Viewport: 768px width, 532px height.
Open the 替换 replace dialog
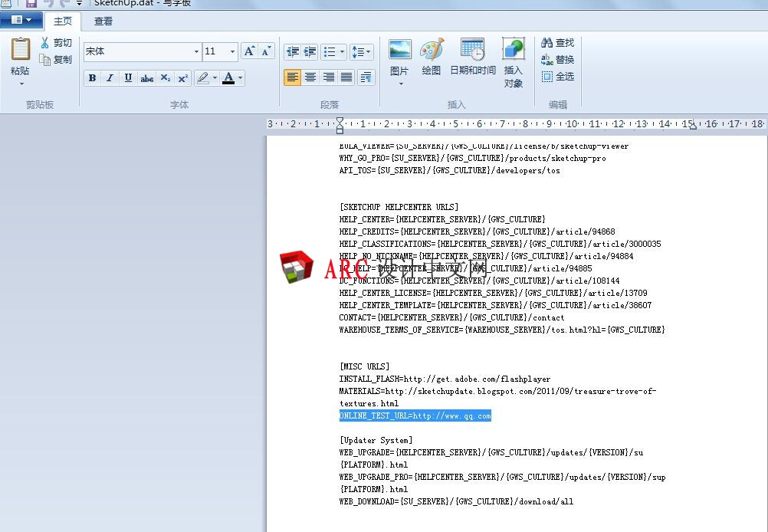[557, 60]
